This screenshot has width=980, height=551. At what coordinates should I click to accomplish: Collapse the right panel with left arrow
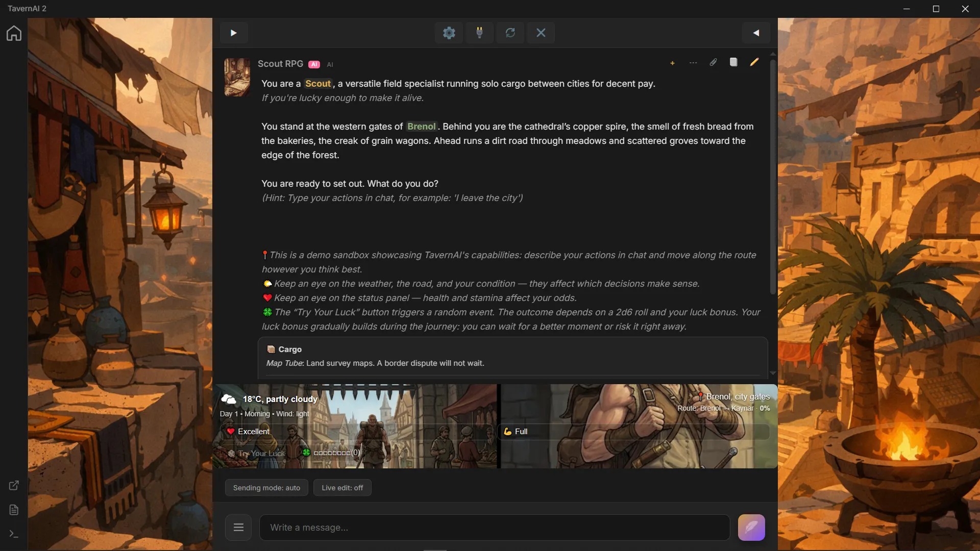[756, 33]
